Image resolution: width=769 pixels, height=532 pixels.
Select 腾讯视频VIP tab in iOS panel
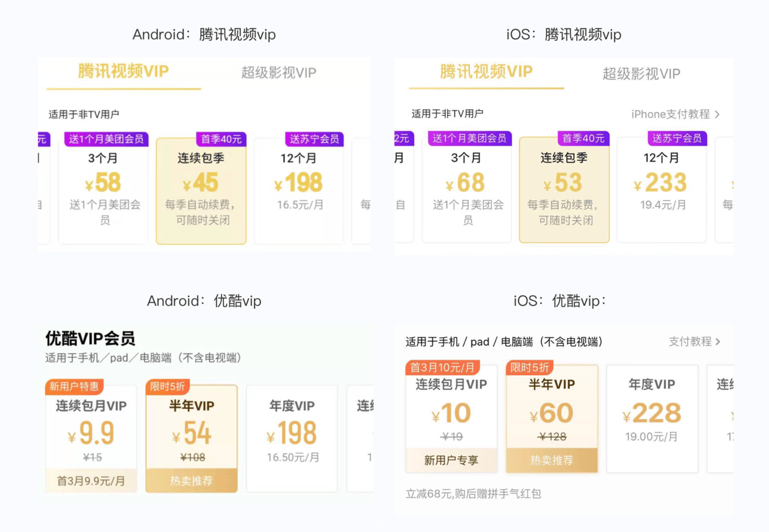[x=486, y=72]
